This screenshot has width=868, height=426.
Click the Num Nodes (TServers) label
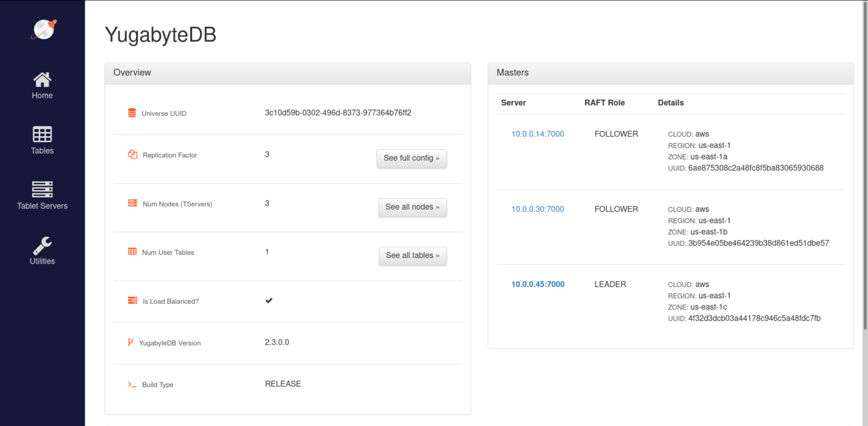tap(177, 204)
